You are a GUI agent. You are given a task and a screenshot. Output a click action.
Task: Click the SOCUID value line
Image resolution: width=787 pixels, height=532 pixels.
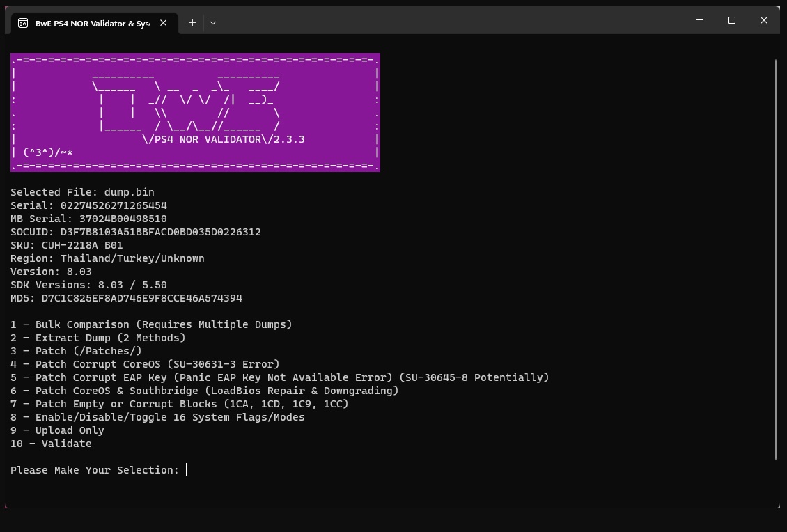click(x=136, y=232)
